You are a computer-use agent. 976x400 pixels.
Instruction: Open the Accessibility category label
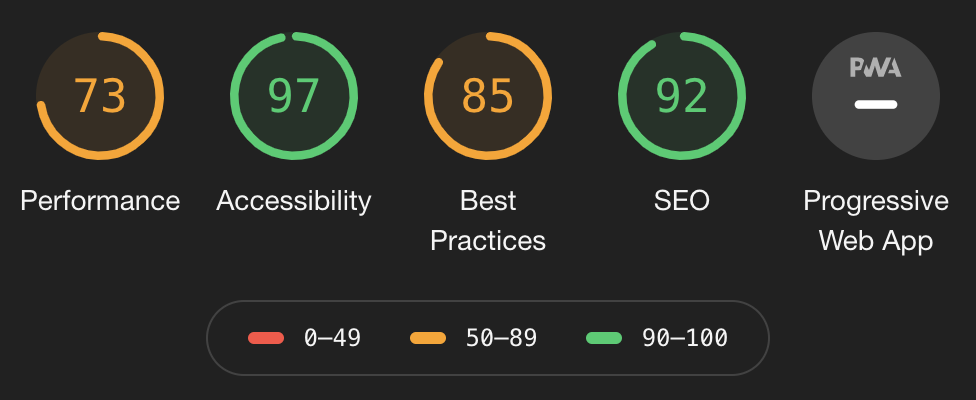pos(294,201)
